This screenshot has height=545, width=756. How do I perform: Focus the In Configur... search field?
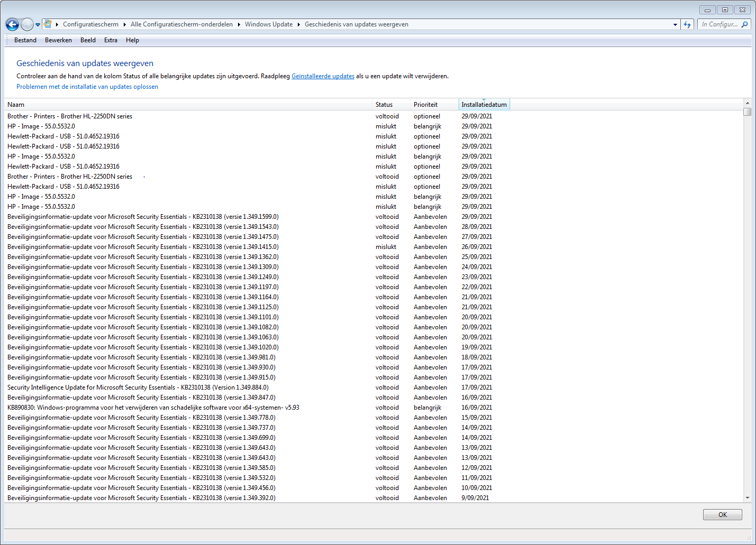coord(719,24)
